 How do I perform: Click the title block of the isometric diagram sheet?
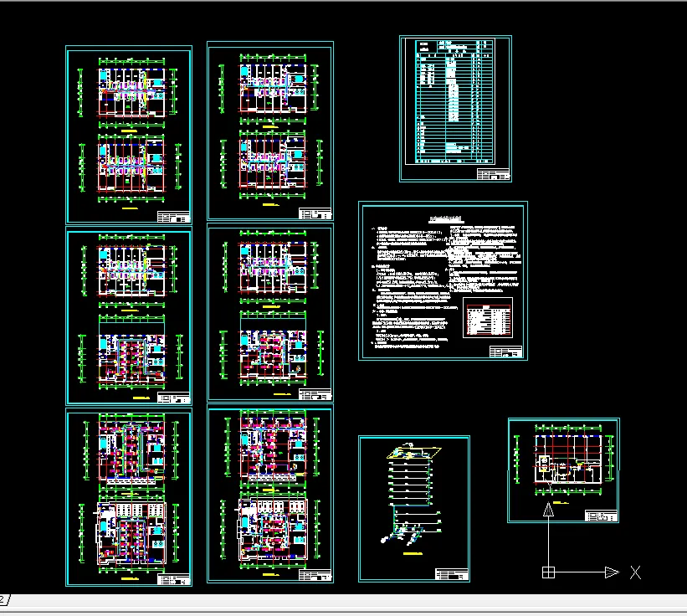pyautogui.click(x=452, y=574)
